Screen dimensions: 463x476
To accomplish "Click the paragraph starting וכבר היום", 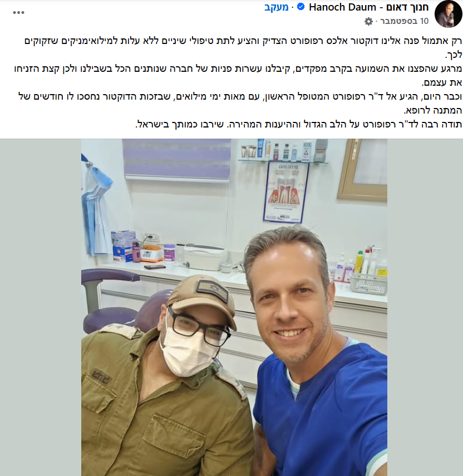I will pos(240,104).
